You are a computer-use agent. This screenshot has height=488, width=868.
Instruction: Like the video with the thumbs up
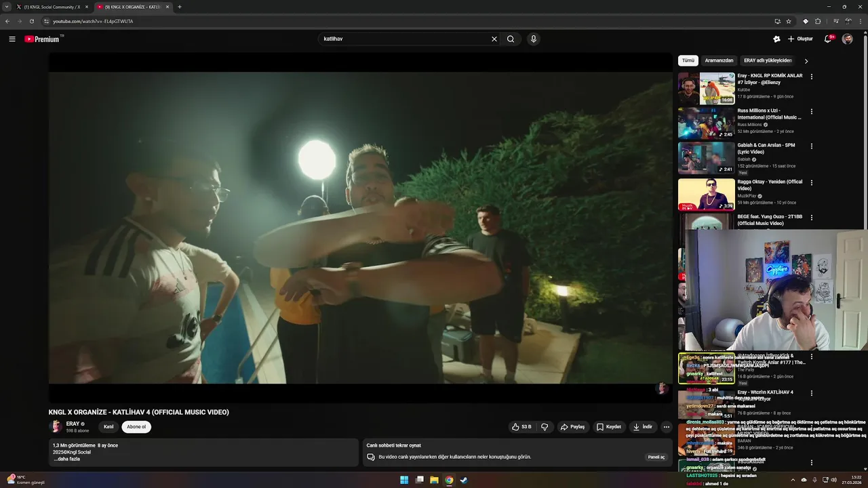click(521, 427)
